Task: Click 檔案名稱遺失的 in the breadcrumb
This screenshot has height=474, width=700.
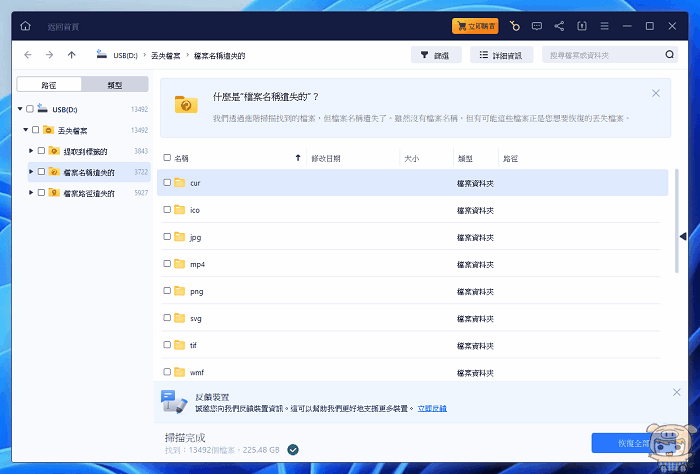Action: pyautogui.click(x=220, y=55)
